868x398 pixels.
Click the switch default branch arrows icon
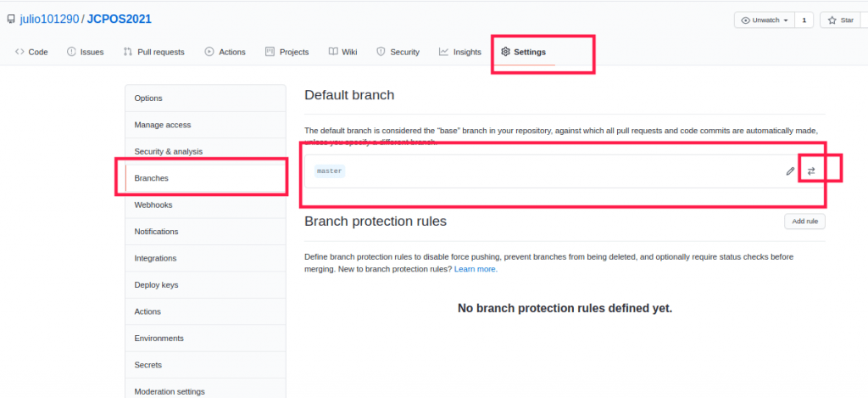point(811,171)
